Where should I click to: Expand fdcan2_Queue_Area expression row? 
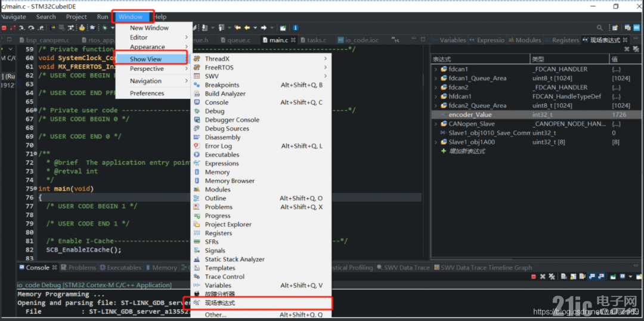tap(435, 105)
